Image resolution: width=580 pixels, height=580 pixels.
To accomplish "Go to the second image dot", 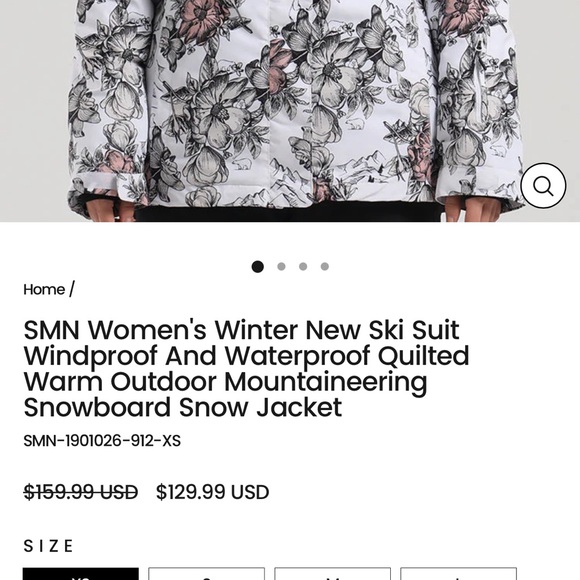I will [281, 266].
